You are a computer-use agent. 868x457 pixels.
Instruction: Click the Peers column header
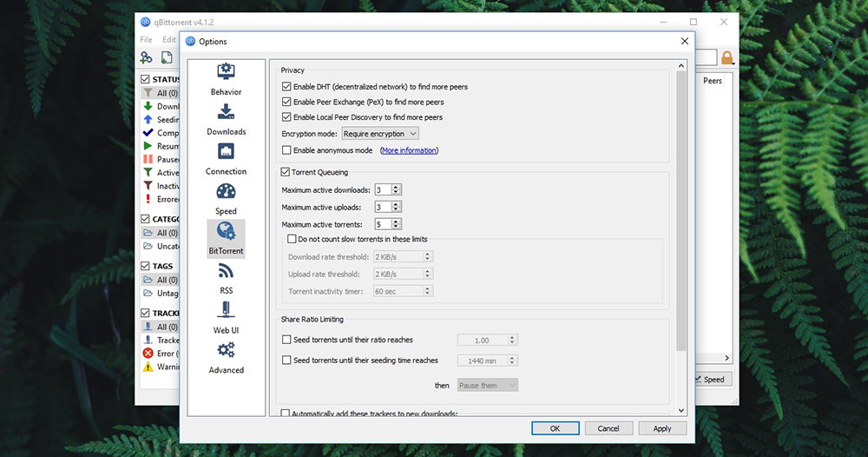coord(712,81)
